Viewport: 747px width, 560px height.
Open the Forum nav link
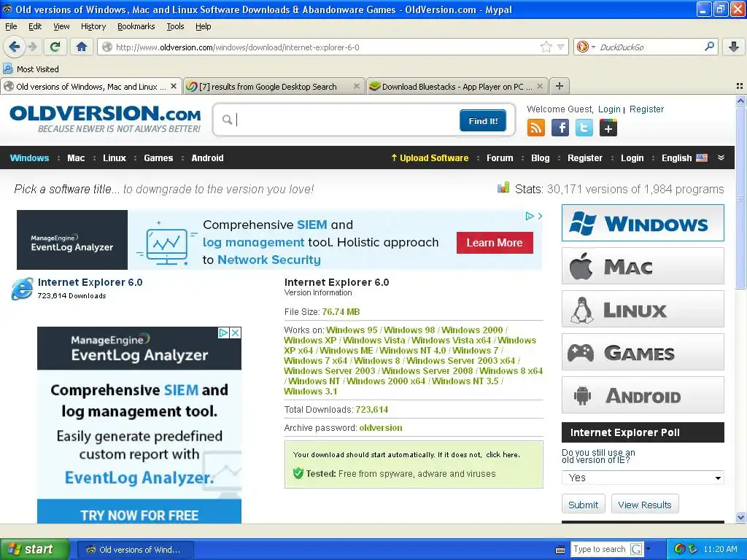pos(500,158)
